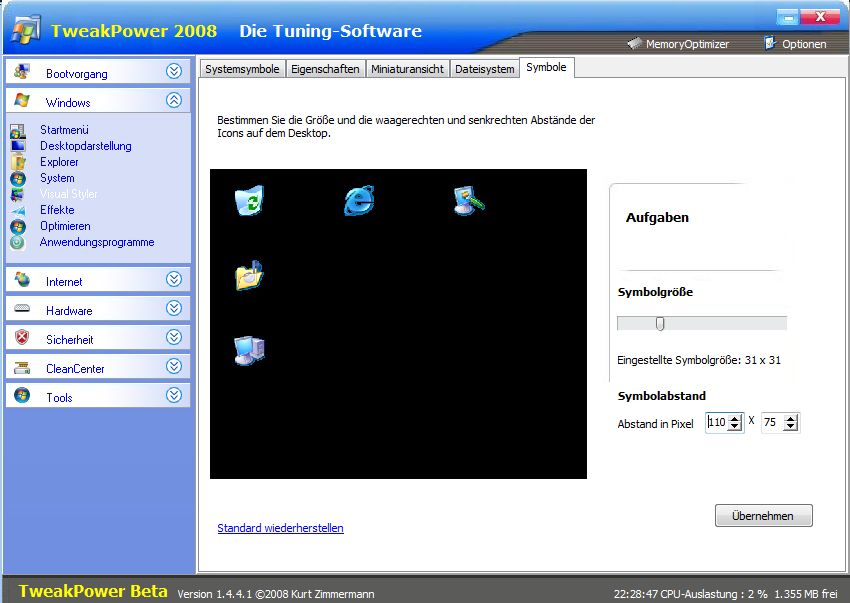The width and height of the screenshot is (850, 603).
Task: Click the Anwendungsprogramme disc icon
Action: click(18, 242)
